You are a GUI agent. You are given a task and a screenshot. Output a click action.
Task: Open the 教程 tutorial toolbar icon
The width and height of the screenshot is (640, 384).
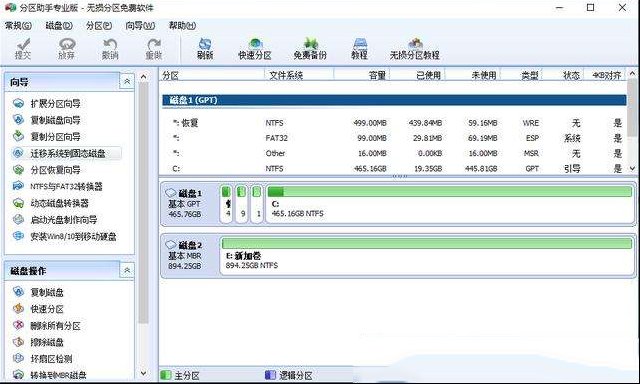360,49
